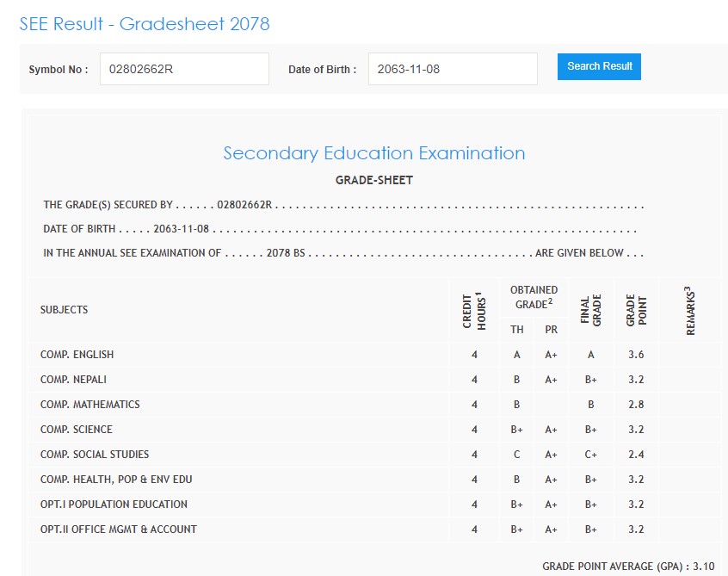Click the GRADE POINT column header
728x576 pixels.
point(636,310)
